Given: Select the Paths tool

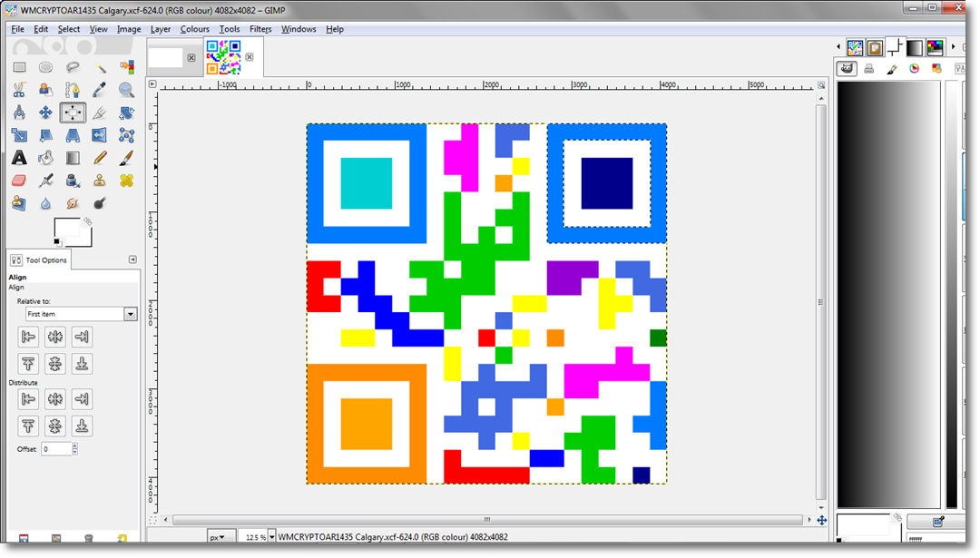Looking at the screenshot, I should [x=73, y=90].
